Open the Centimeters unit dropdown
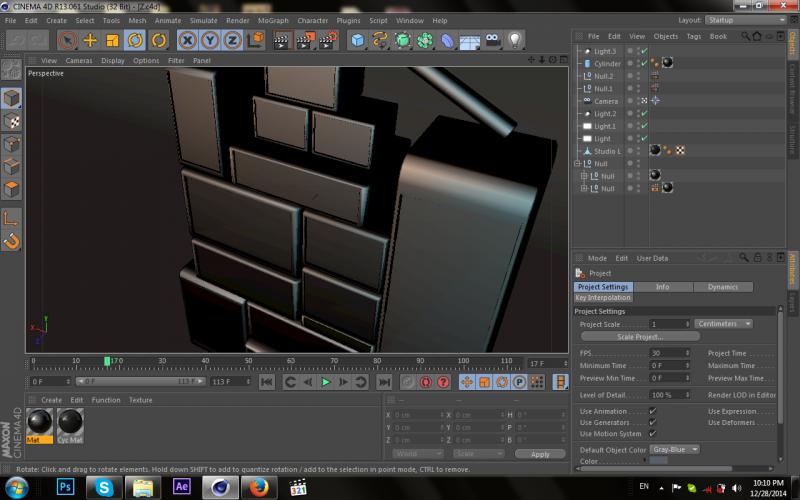 [724, 324]
